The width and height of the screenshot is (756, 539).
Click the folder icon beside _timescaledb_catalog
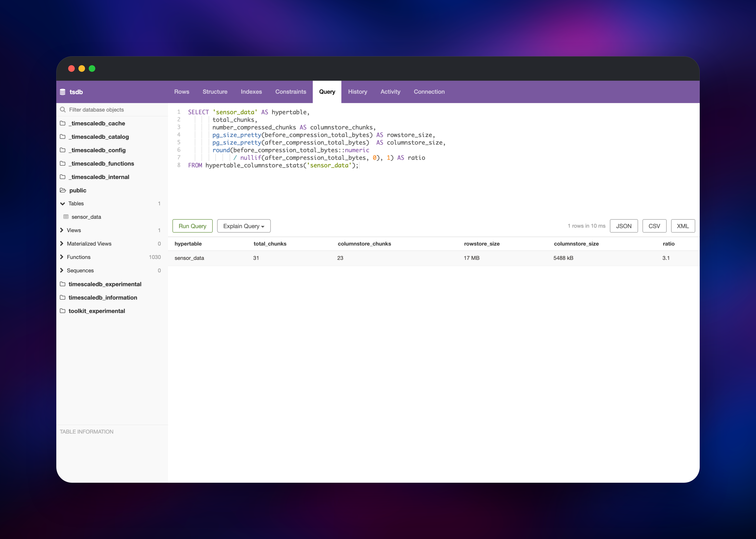click(x=62, y=137)
